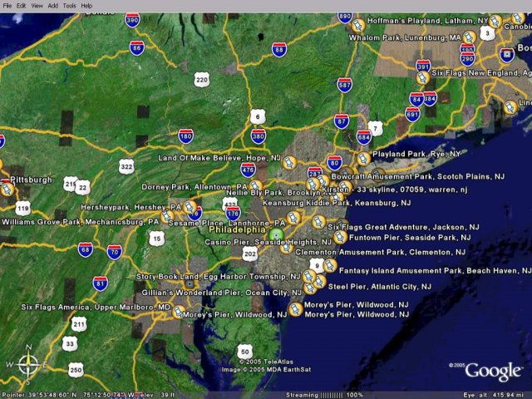The width and height of the screenshot is (532, 399).
Task: Click the Hersheypark, Hershey pushpin icon
Action: (189, 207)
